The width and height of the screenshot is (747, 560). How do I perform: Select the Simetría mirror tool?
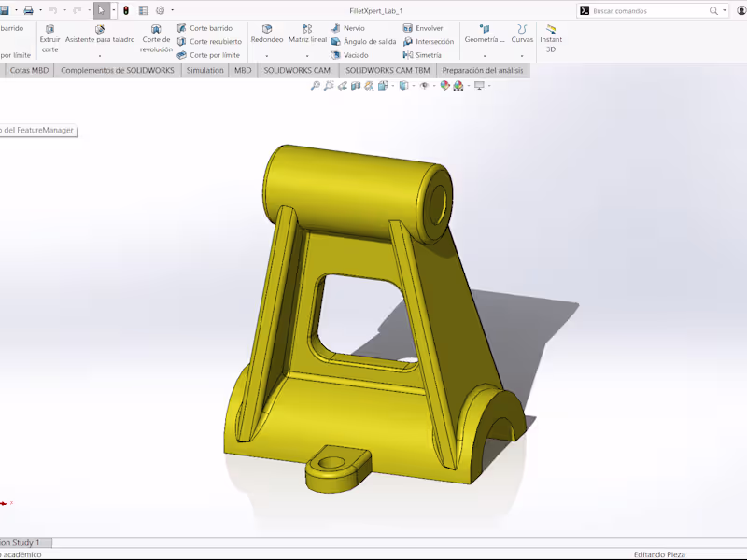click(422, 55)
